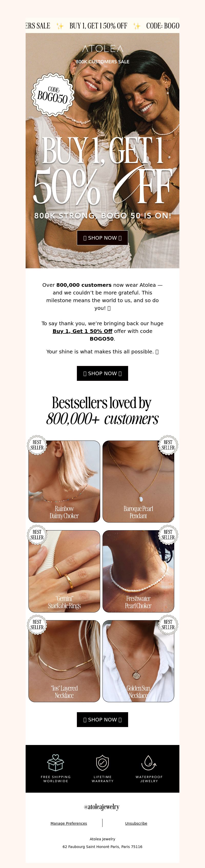The height and width of the screenshot is (868, 205).
Task: Click the Best Seller badge on Rainbow Dainty Choker
Action: tap(37, 445)
